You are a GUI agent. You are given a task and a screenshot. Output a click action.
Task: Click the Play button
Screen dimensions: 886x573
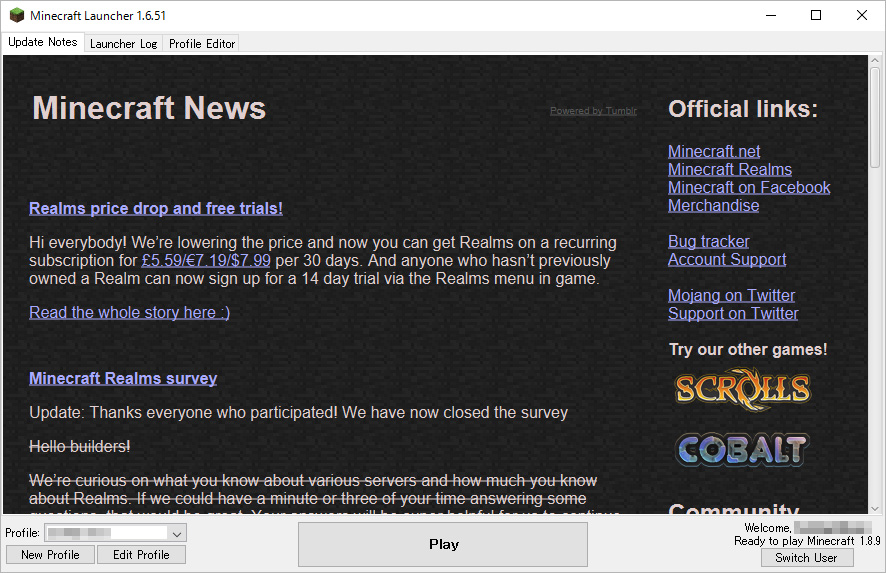pyautogui.click(x=443, y=544)
